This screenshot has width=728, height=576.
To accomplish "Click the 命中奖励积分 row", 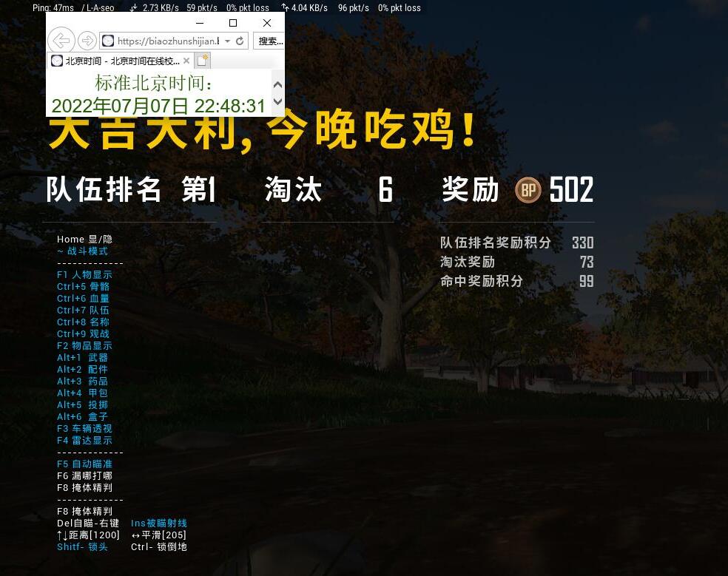I will coord(516,281).
